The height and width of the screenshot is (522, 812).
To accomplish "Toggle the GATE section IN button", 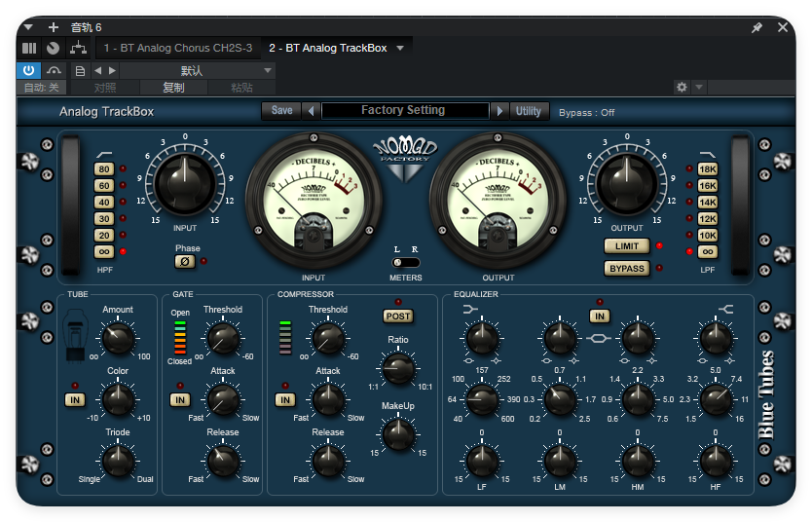I will [x=180, y=400].
